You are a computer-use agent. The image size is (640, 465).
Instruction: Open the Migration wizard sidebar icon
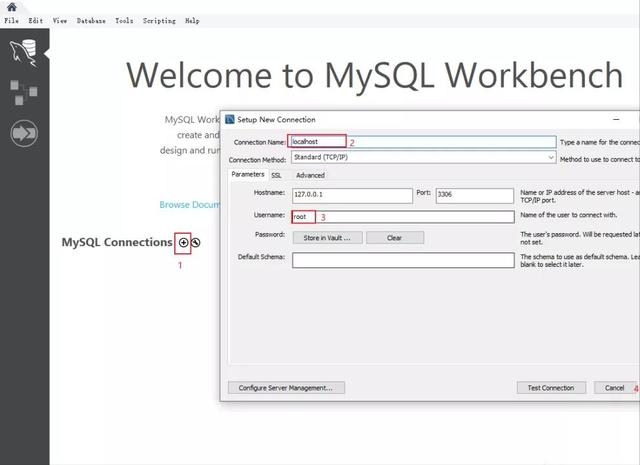coord(24,133)
